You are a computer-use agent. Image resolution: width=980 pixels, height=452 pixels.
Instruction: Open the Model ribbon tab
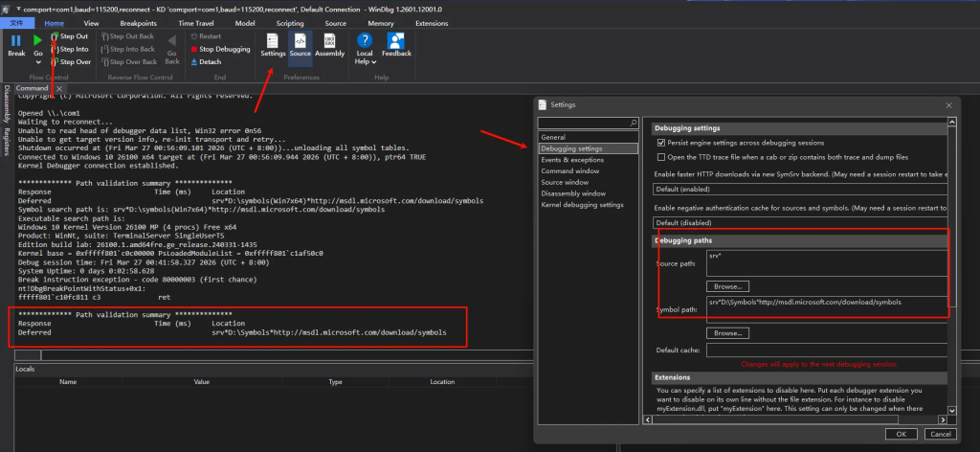click(x=245, y=23)
